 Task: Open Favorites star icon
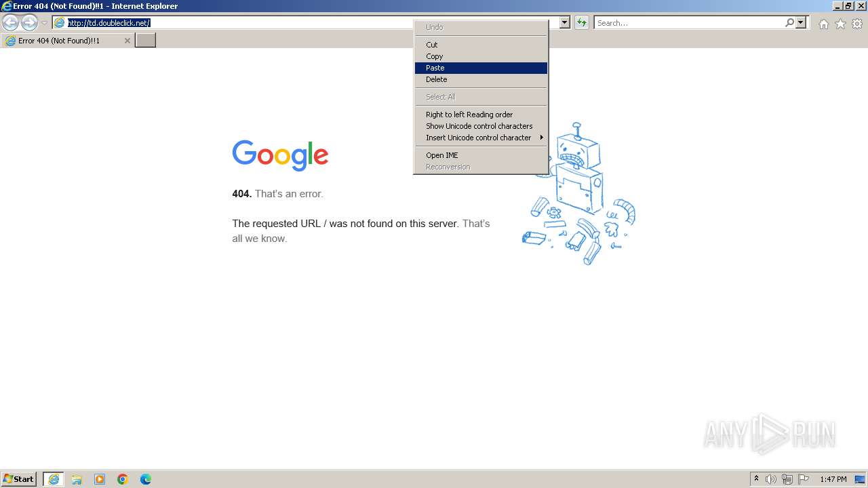[x=840, y=24]
